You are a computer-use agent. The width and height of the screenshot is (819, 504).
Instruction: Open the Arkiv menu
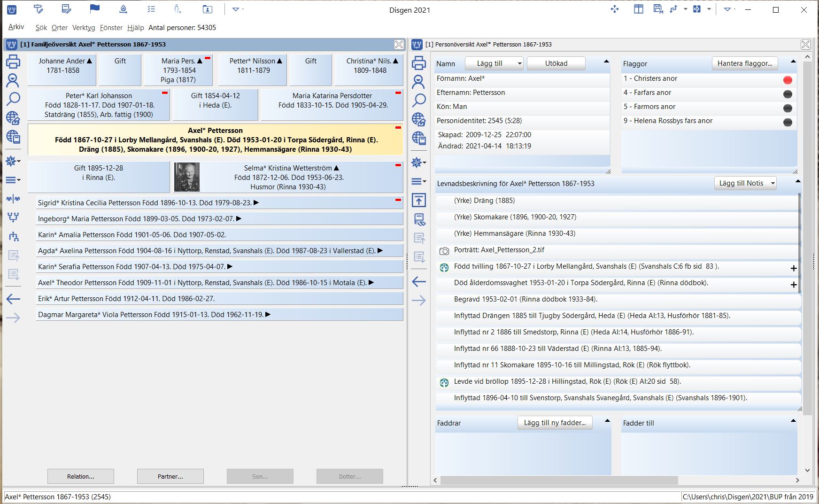click(16, 27)
